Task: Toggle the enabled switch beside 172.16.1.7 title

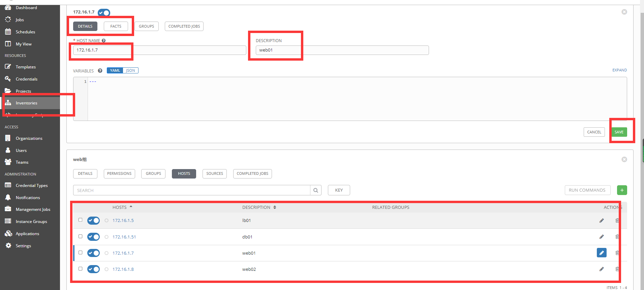Action: coord(104,13)
